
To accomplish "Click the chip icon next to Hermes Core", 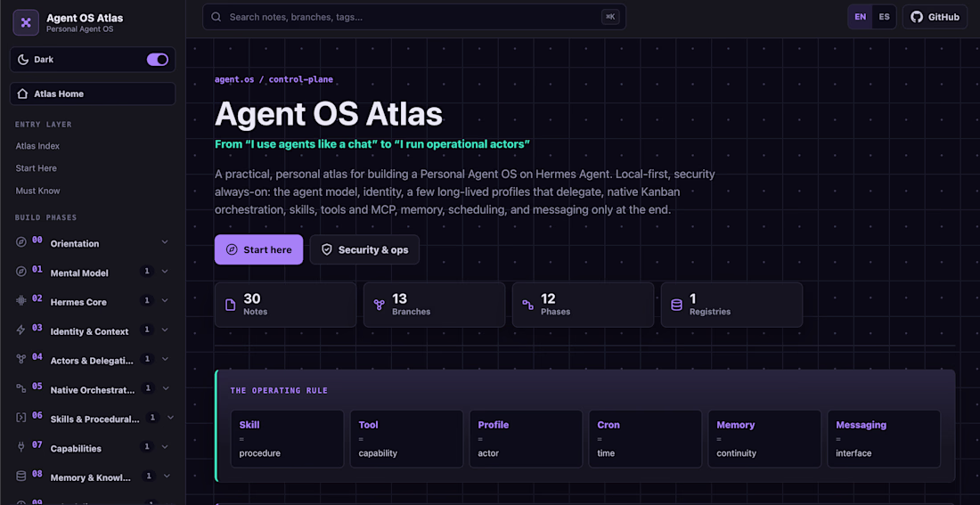I will pyautogui.click(x=21, y=301).
